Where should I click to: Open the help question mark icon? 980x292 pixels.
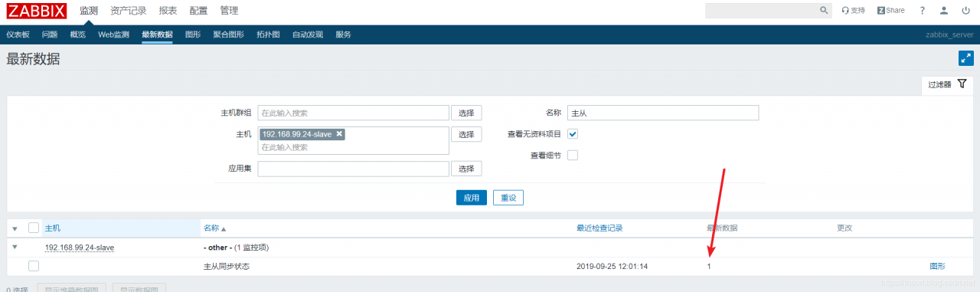[x=923, y=11]
